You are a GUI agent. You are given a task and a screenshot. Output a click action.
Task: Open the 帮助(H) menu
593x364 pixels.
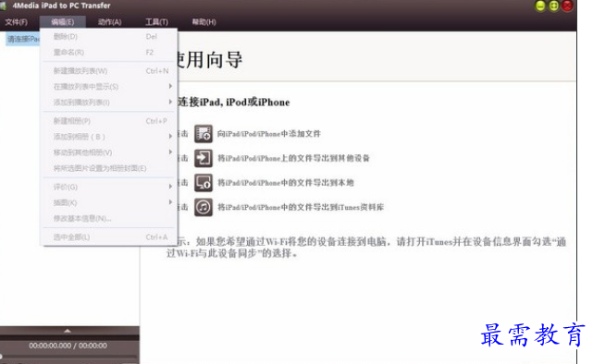pos(204,22)
